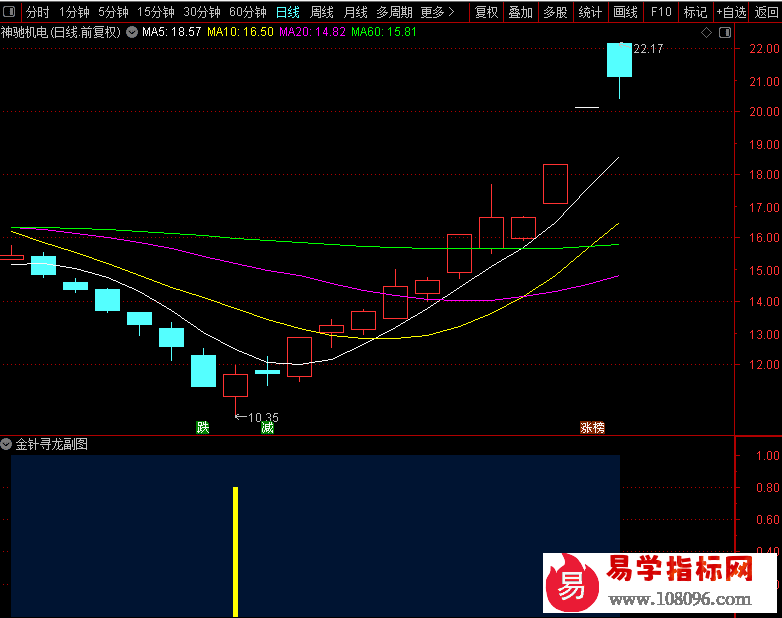Click the 跌 marker icon below candles
The width and height of the screenshot is (782, 618).
(x=203, y=427)
